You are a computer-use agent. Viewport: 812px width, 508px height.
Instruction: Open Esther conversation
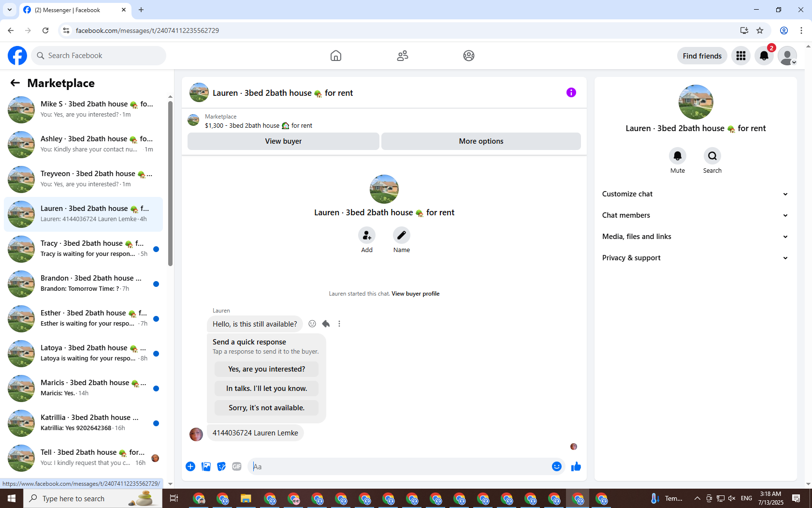(x=83, y=318)
